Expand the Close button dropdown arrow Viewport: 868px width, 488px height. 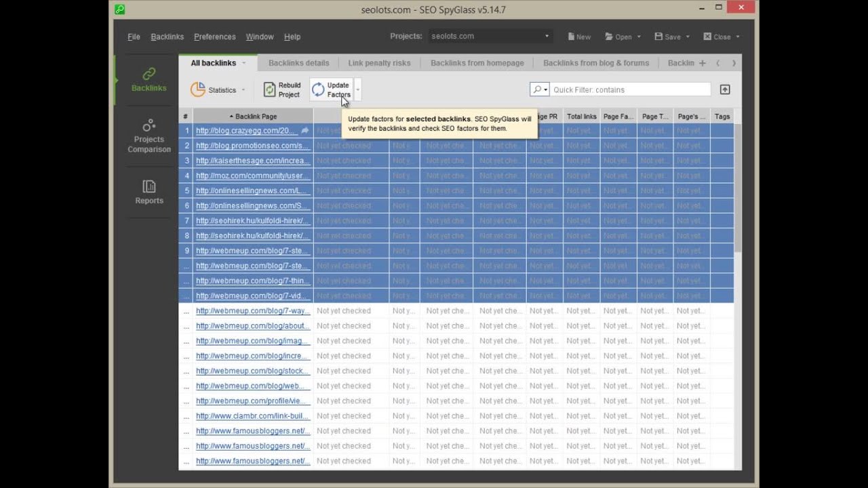click(738, 37)
